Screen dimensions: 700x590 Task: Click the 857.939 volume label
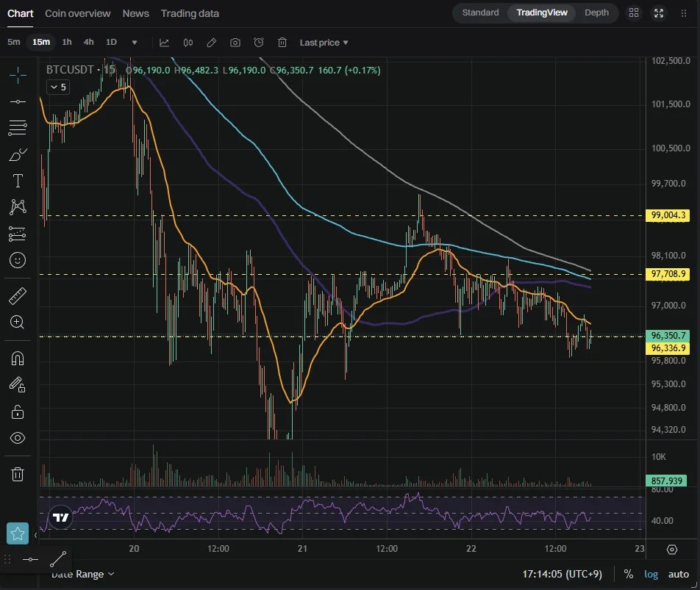666,481
